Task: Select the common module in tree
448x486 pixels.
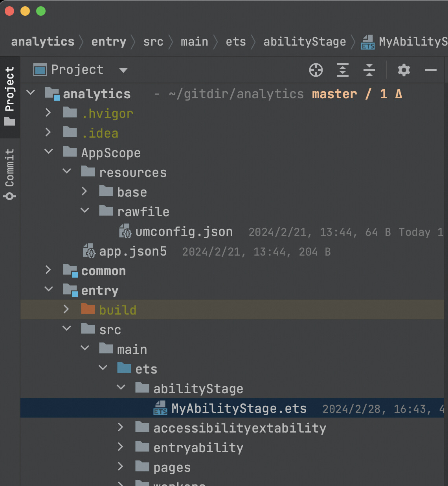Action: [103, 271]
